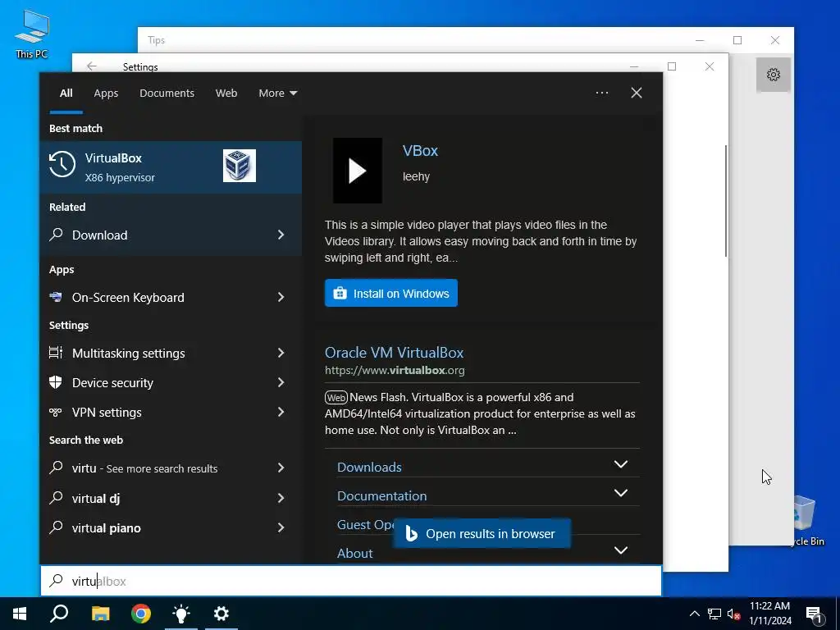Expand On-Screen Keyboard result arrow

click(x=281, y=297)
